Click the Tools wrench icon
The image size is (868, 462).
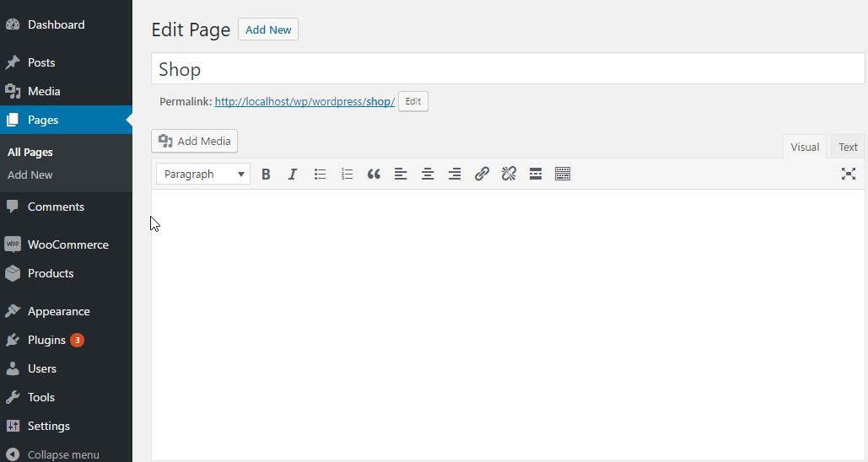tap(13, 397)
